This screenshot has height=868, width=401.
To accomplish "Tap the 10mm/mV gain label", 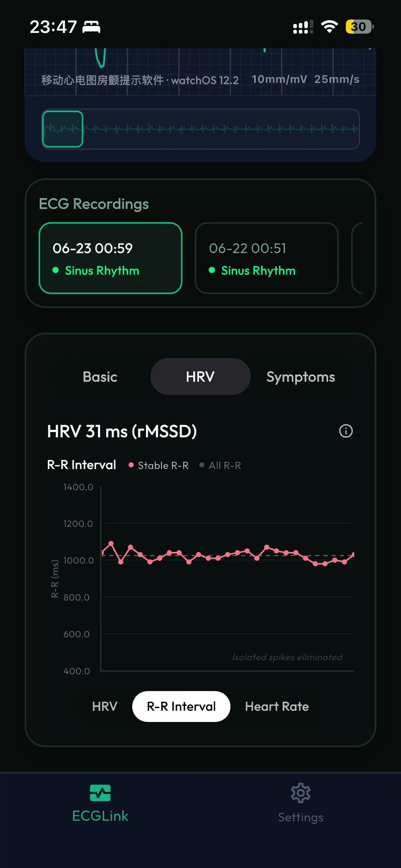I will [x=279, y=79].
